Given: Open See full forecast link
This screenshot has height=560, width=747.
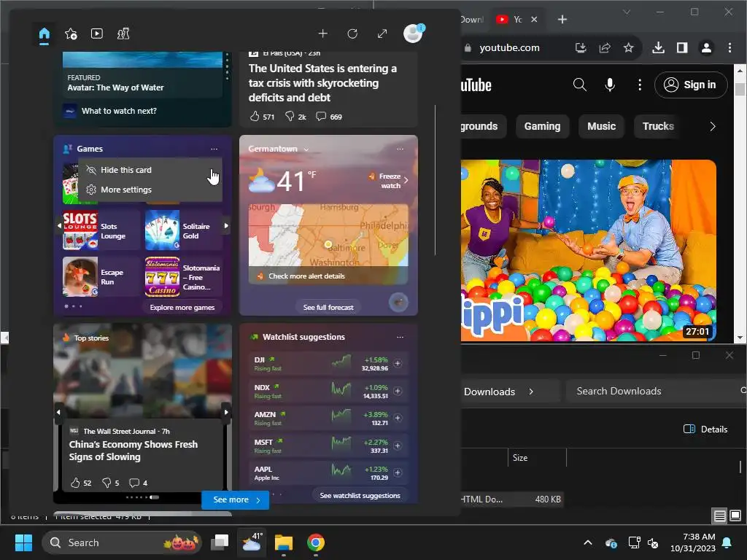Looking at the screenshot, I should tap(328, 308).
